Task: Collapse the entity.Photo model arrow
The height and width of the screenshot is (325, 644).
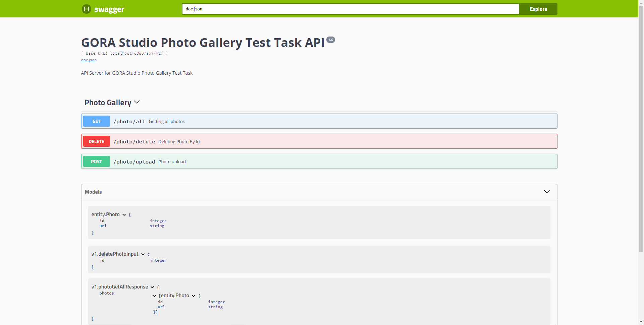Action: click(124, 215)
